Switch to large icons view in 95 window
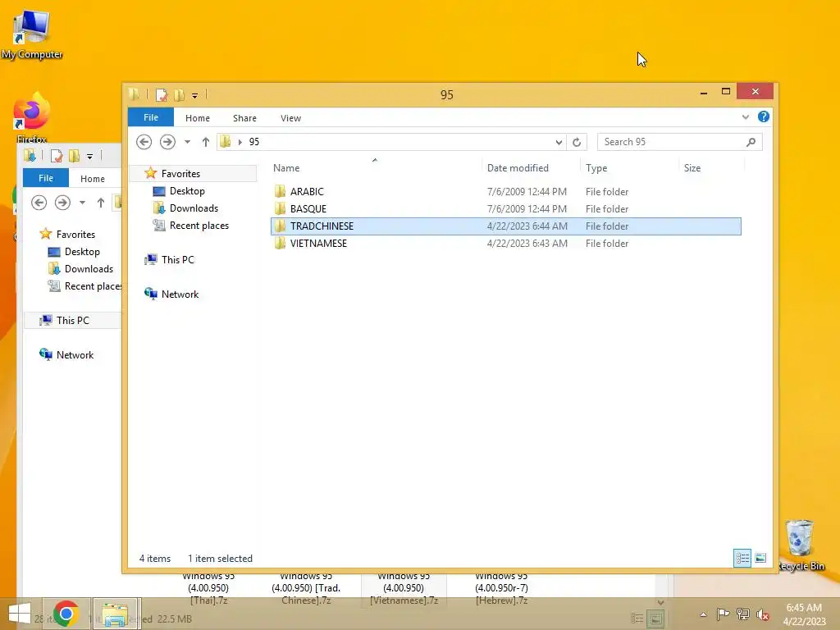Screen dimensions: 840x630 point(760,558)
